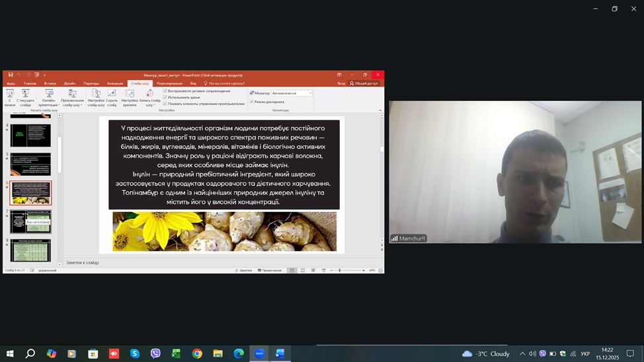The image size is (644, 362).
Task: Open the Monitor dropdown list
Action: 310,93
